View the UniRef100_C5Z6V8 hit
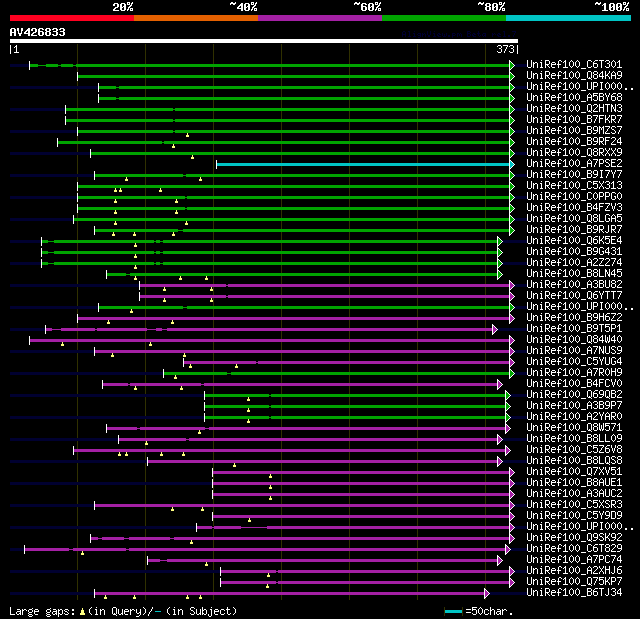 574,450
